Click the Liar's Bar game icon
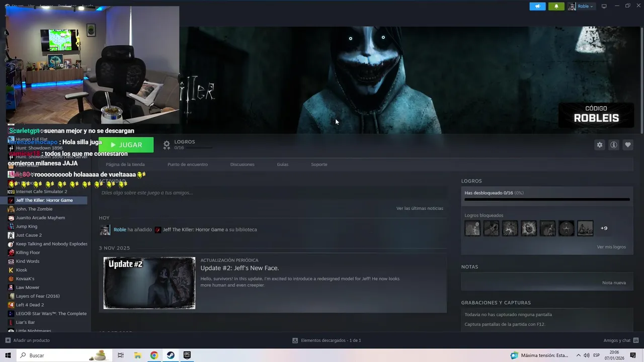Screen dimensions: 644x362 (x=11, y=322)
